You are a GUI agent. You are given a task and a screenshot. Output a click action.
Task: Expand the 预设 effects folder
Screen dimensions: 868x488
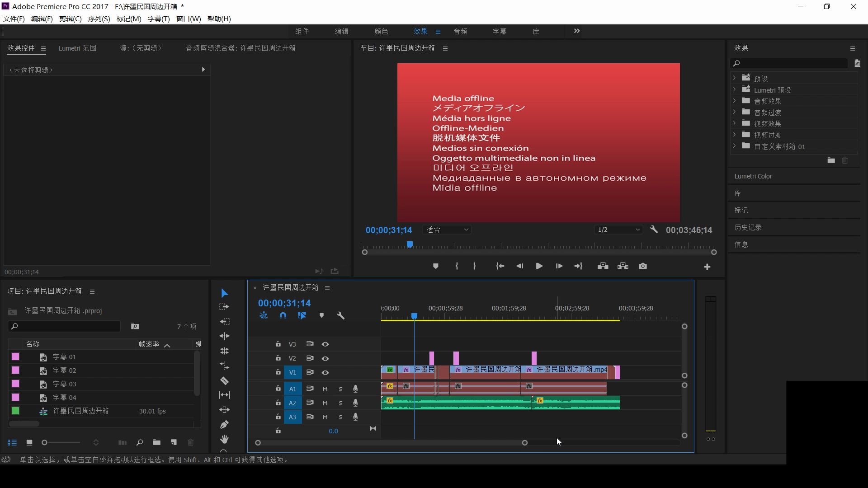click(735, 78)
